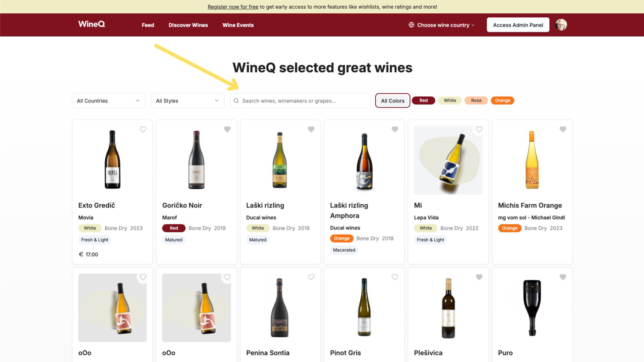Viewport: 644px width, 362px height.
Task: Click heart icon on Mi wine card
Action: click(479, 129)
